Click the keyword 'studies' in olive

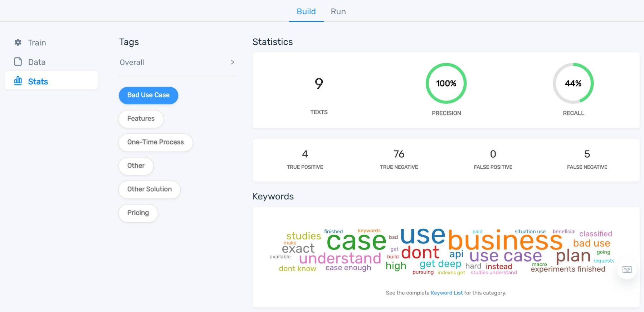[x=303, y=236]
